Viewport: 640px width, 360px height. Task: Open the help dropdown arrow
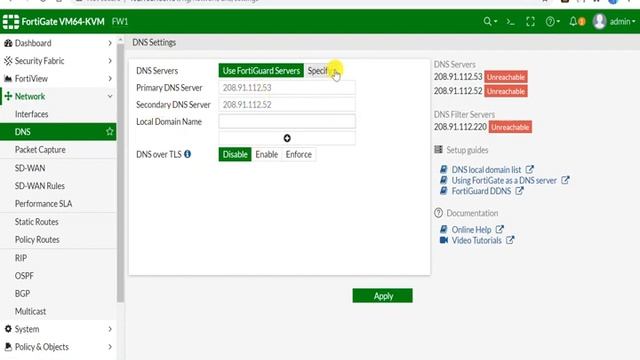click(558, 22)
